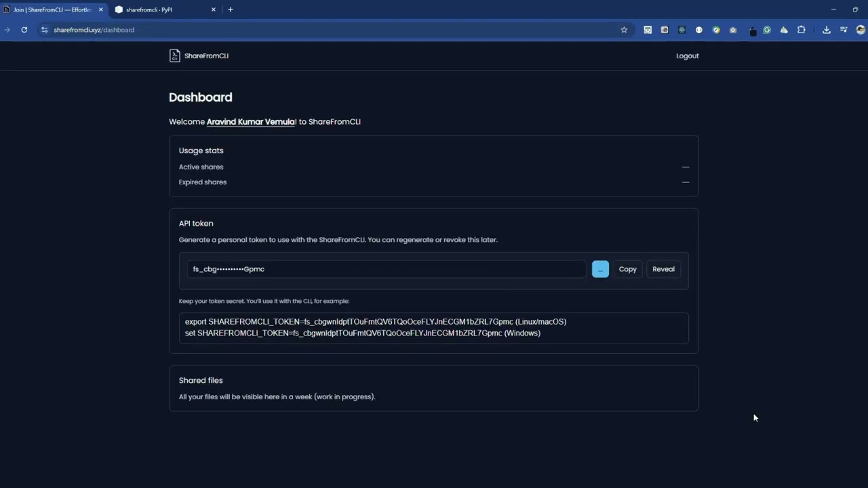868x488 pixels.
Task: Click 'Generate a personal token' description text
Action: (338, 240)
